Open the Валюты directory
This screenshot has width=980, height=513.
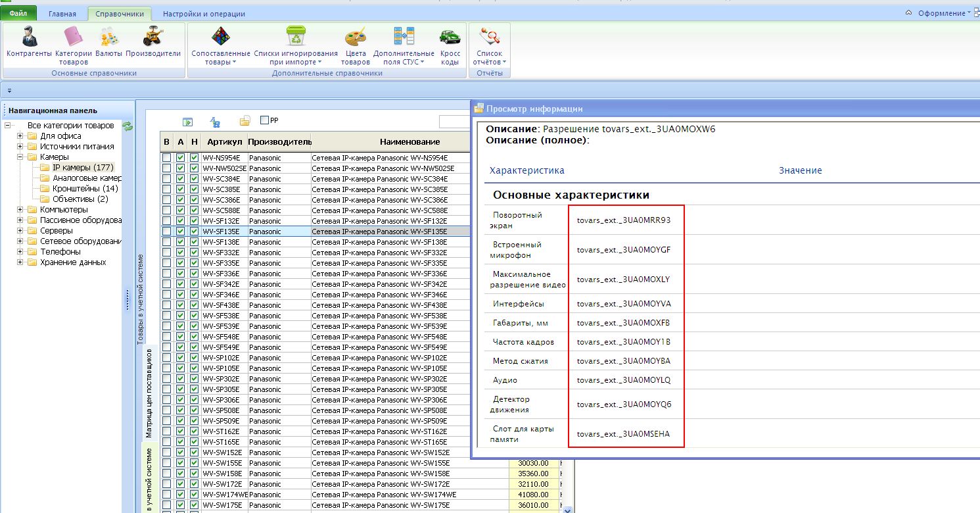(x=108, y=42)
